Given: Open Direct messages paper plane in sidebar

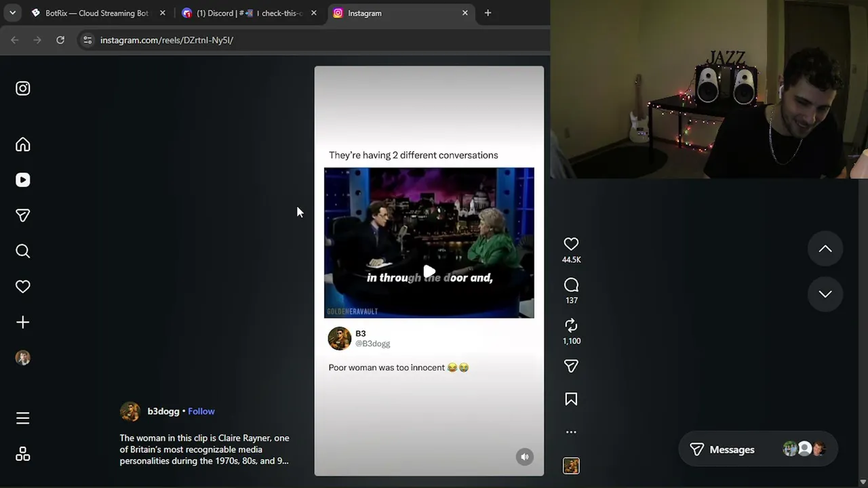Looking at the screenshot, I should tap(23, 216).
